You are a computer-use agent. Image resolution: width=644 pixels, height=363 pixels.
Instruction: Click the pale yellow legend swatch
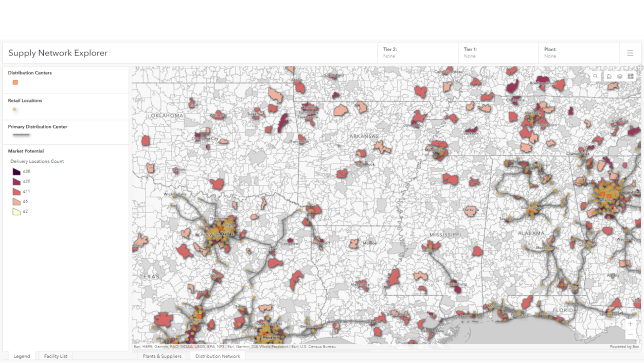point(16,211)
